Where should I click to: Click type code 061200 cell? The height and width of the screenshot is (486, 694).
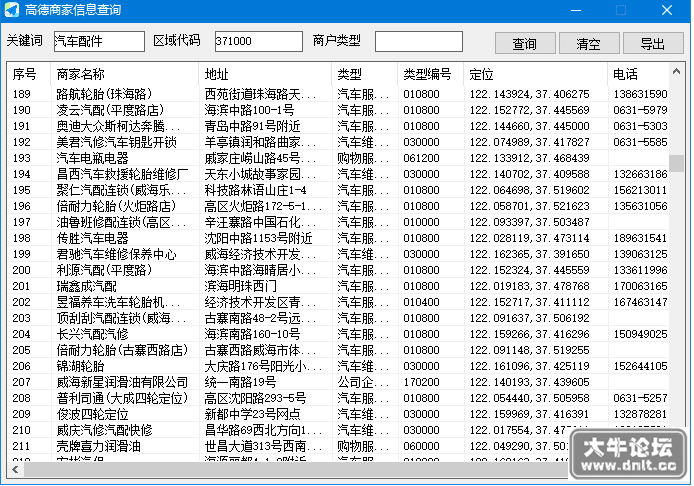point(421,158)
